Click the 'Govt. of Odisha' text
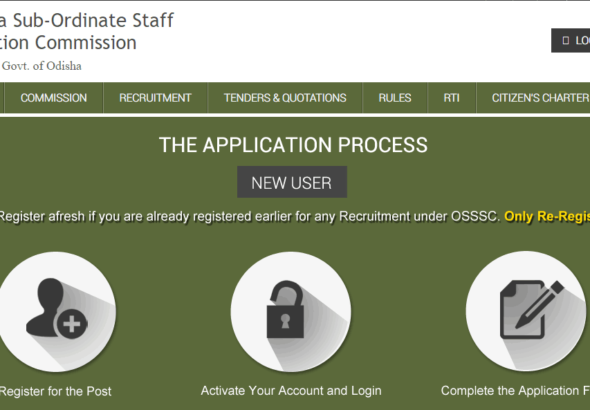 pos(41,66)
